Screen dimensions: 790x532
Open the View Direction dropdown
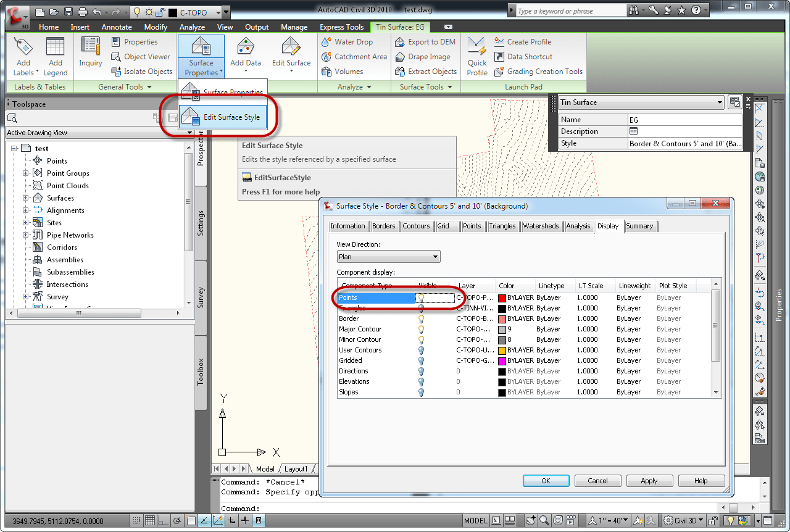pyautogui.click(x=388, y=257)
